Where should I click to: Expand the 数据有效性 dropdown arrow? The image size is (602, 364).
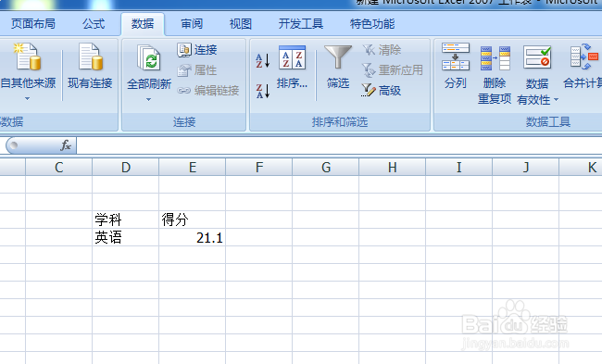556,100
